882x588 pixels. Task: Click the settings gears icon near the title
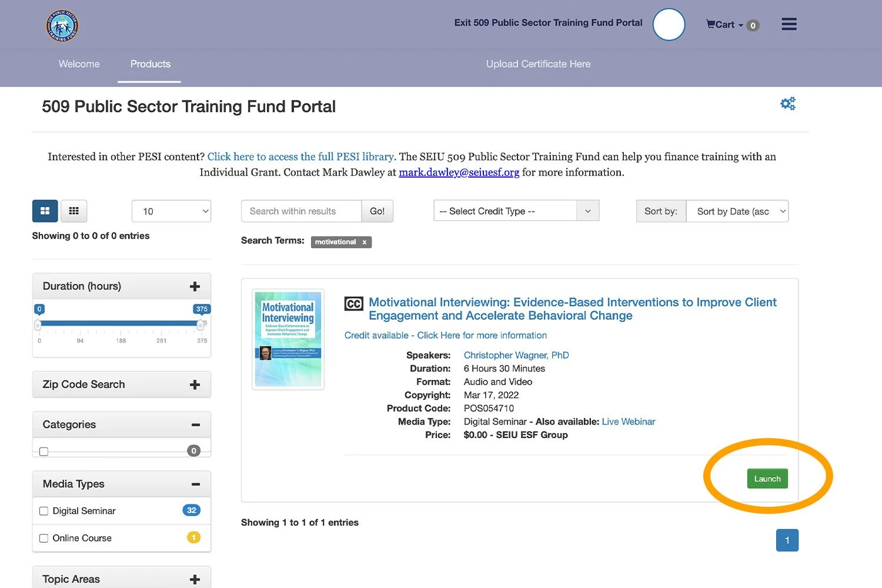tap(788, 103)
